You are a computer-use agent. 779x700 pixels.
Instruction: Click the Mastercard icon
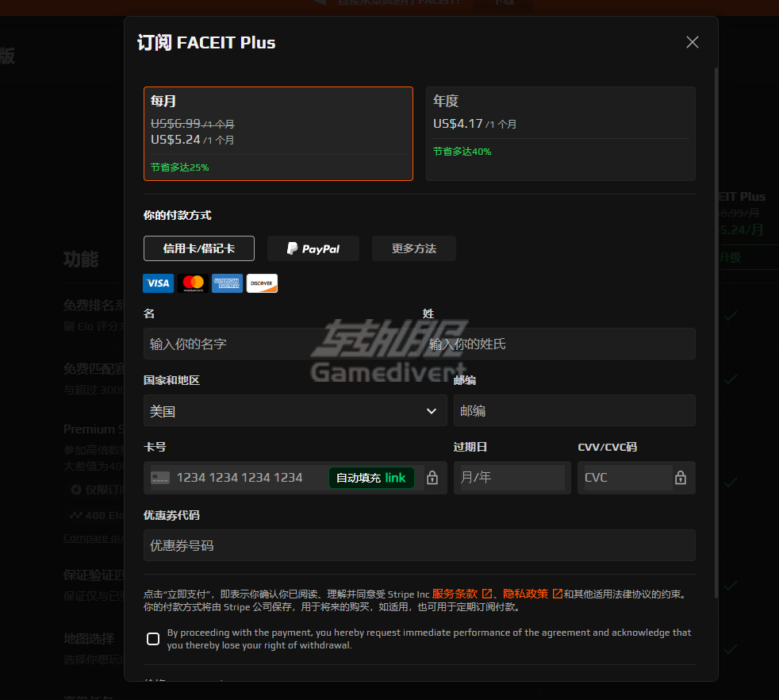(192, 283)
